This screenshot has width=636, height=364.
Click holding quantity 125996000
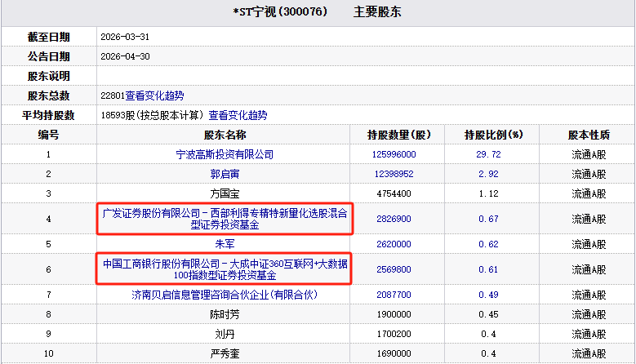394,154
